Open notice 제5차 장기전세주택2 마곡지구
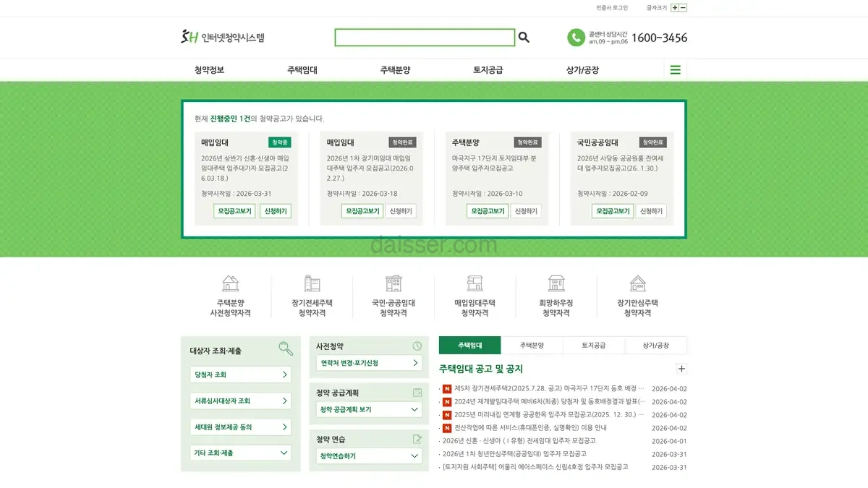 (549, 389)
